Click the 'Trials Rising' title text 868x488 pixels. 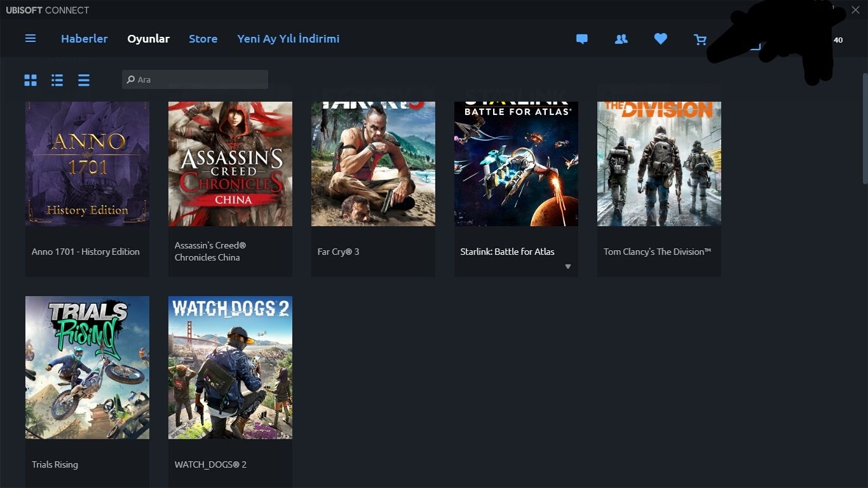(x=55, y=464)
